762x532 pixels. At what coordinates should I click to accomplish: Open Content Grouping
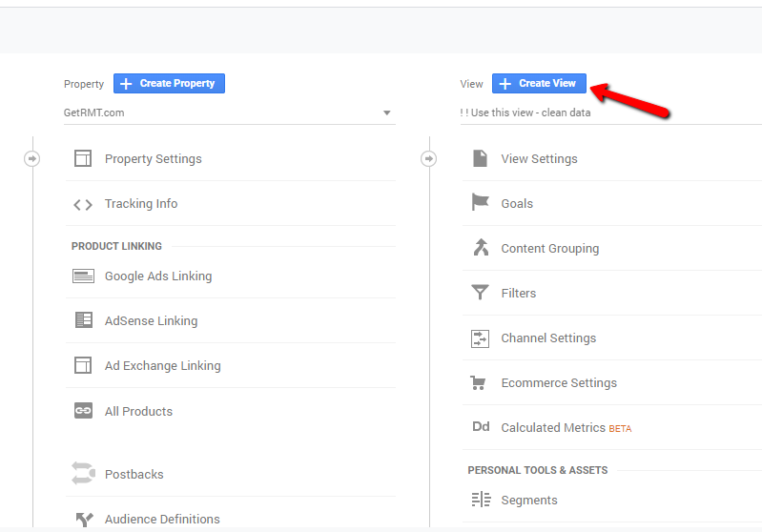click(x=550, y=248)
